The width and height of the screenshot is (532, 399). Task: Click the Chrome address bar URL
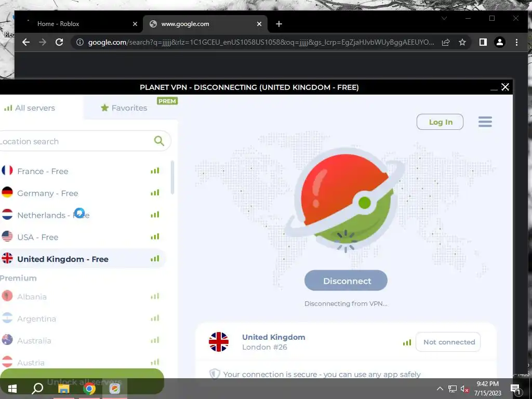tap(261, 42)
